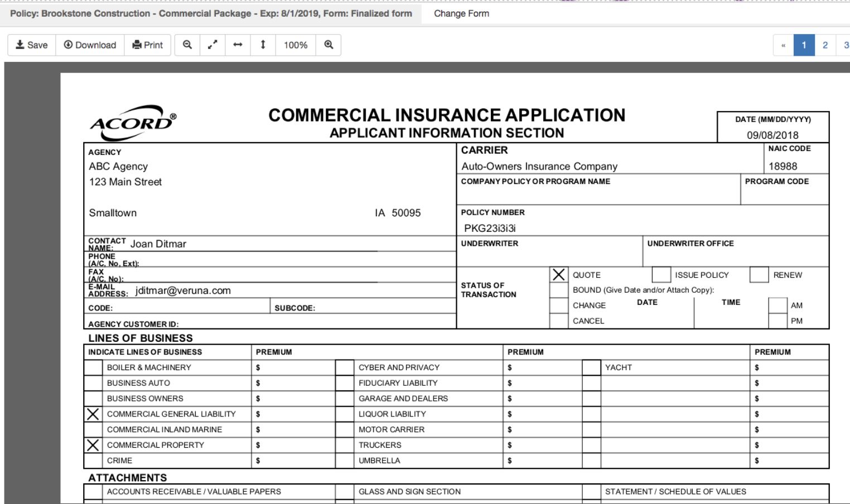
Task: Check the Liquor Liability checkbox
Action: [x=345, y=414]
